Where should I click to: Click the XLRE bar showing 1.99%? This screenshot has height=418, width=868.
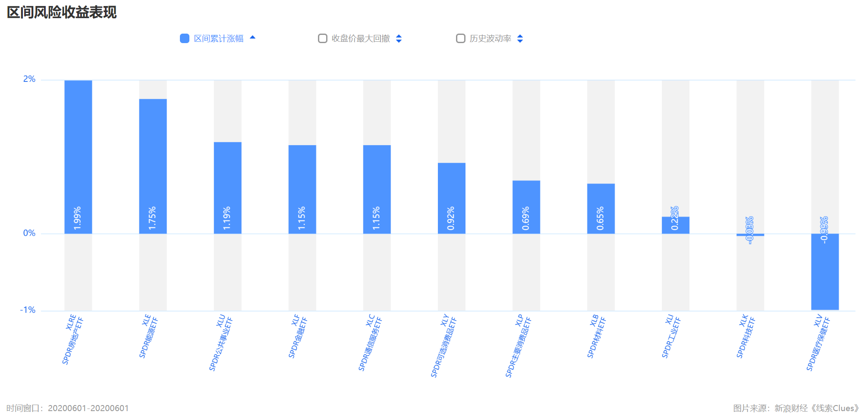78,157
